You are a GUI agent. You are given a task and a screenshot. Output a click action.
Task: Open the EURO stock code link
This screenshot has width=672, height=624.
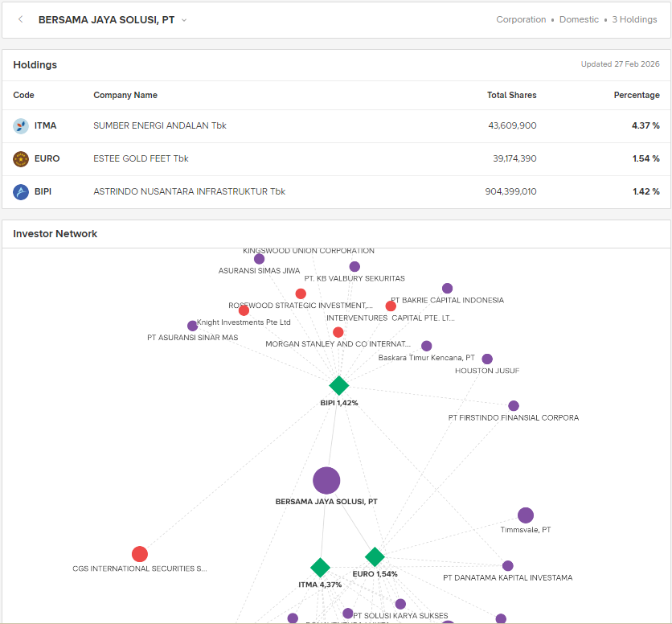(x=47, y=158)
